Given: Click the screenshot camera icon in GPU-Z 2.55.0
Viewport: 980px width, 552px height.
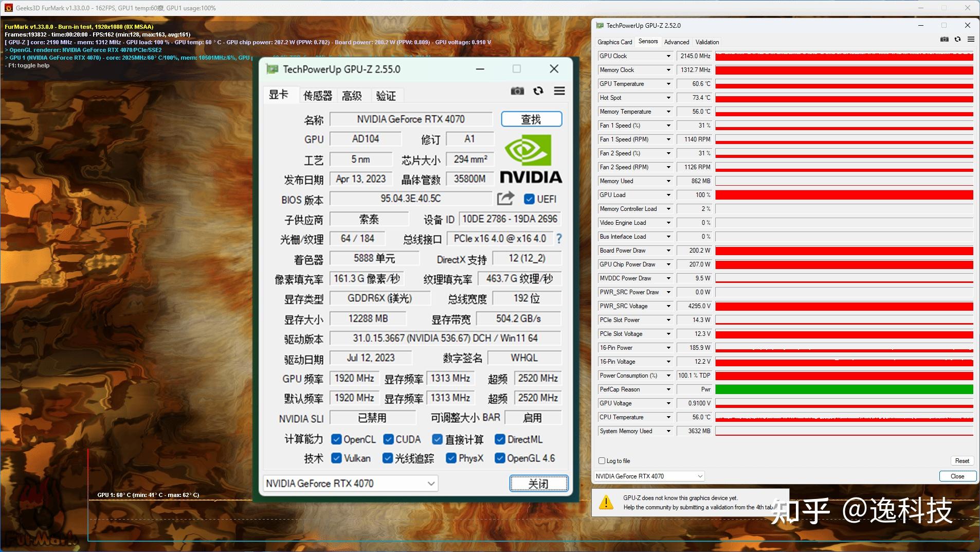Looking at the screenshot, I should (x=517, y=91).
